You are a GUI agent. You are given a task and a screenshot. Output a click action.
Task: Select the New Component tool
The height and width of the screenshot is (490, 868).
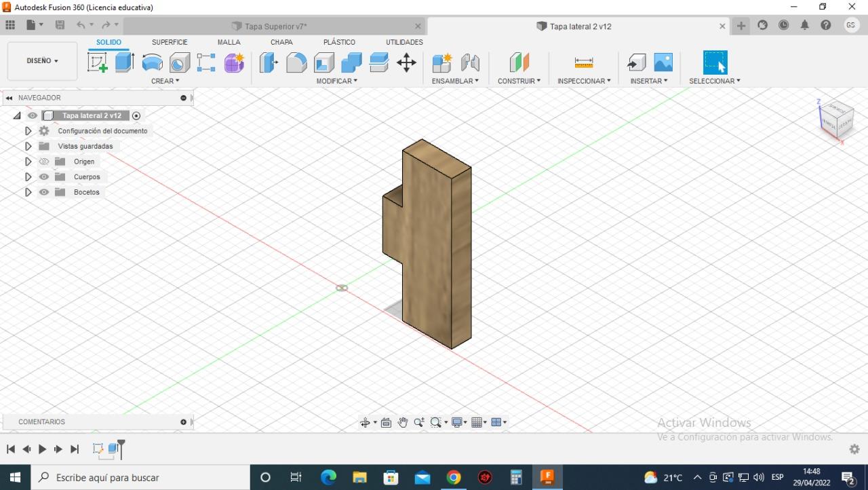[442, 62]
